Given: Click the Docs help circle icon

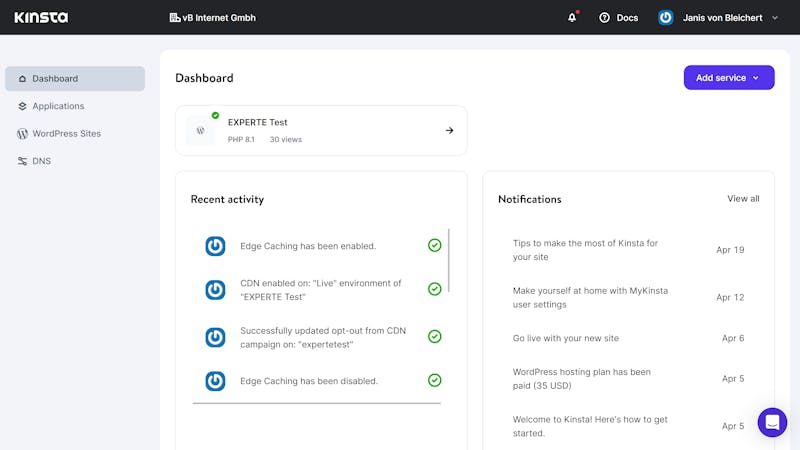Looking at the screenshot, I should pos(604,18).
